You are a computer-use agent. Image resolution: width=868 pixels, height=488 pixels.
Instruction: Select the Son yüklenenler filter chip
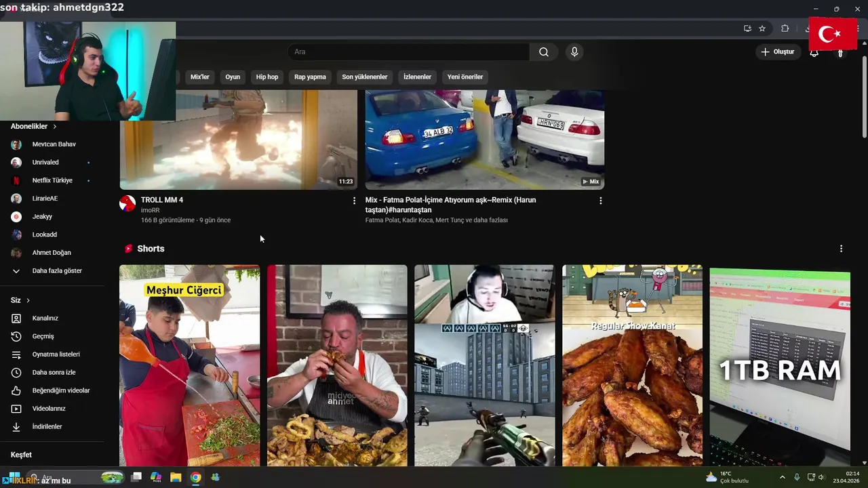[x=365, y=77]
